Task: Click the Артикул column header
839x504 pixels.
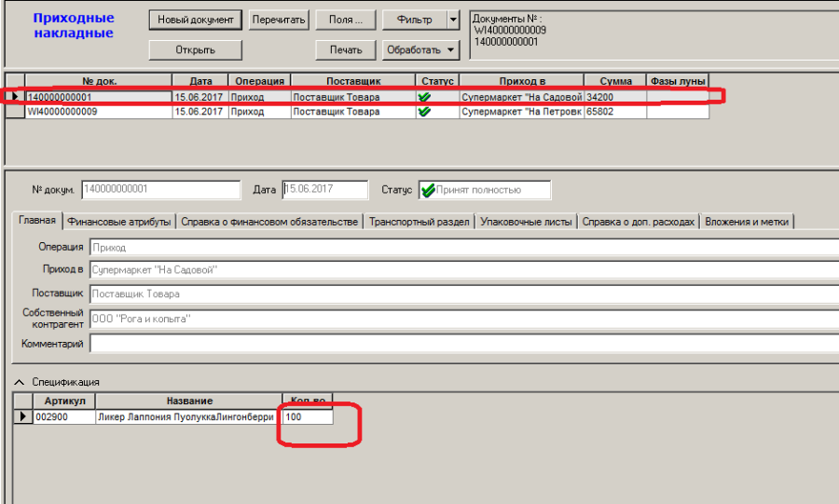Action: click(x=64, y=401)
